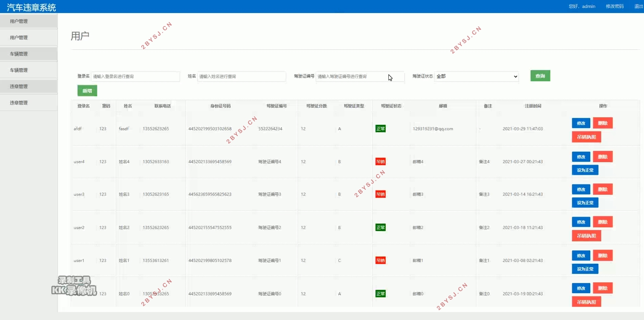
Task: Click the 用户 page heading
Action: 80,36
